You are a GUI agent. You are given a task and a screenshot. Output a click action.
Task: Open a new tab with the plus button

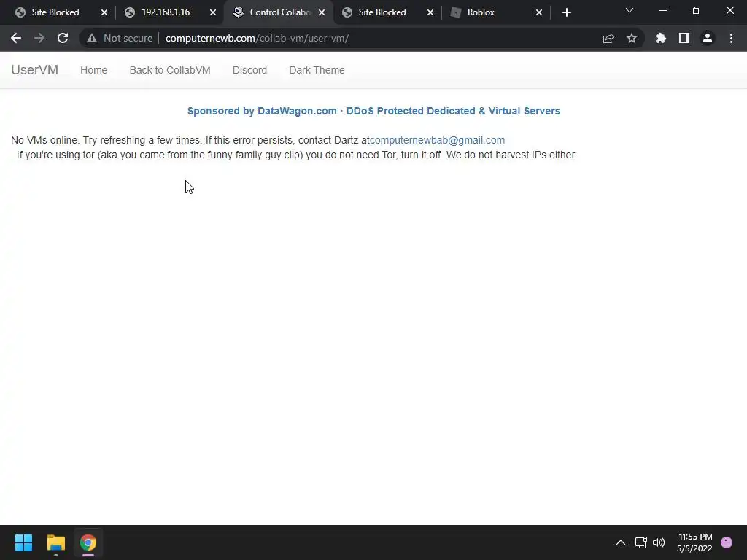[566, 12]
